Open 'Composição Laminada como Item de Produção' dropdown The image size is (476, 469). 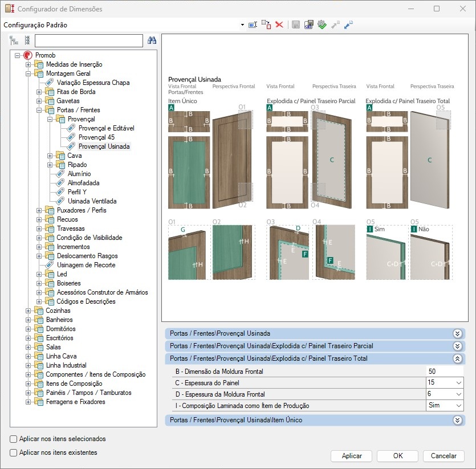coord(459,405)
